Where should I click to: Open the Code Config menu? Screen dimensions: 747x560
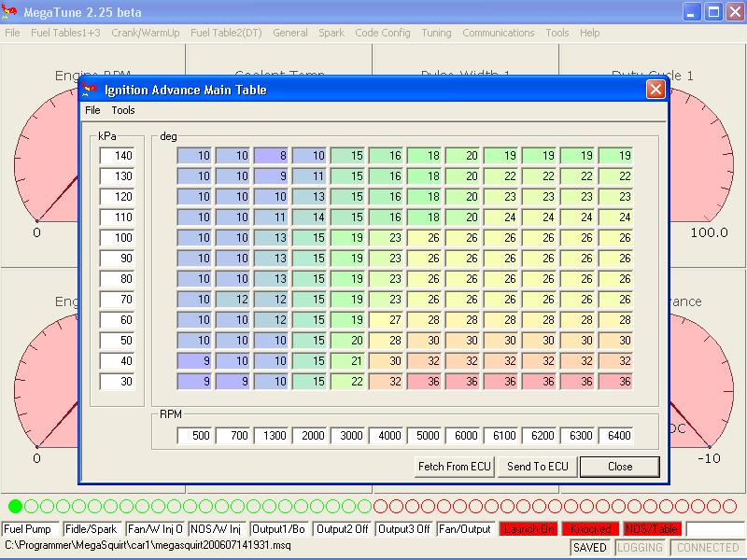pyautogui.click(x=383, y=33)
